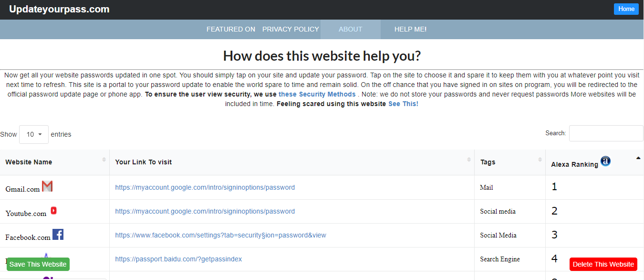Click the Alexa icon in Alexa Ranking header
644x280 pixels.
click(x=605, y=161)
